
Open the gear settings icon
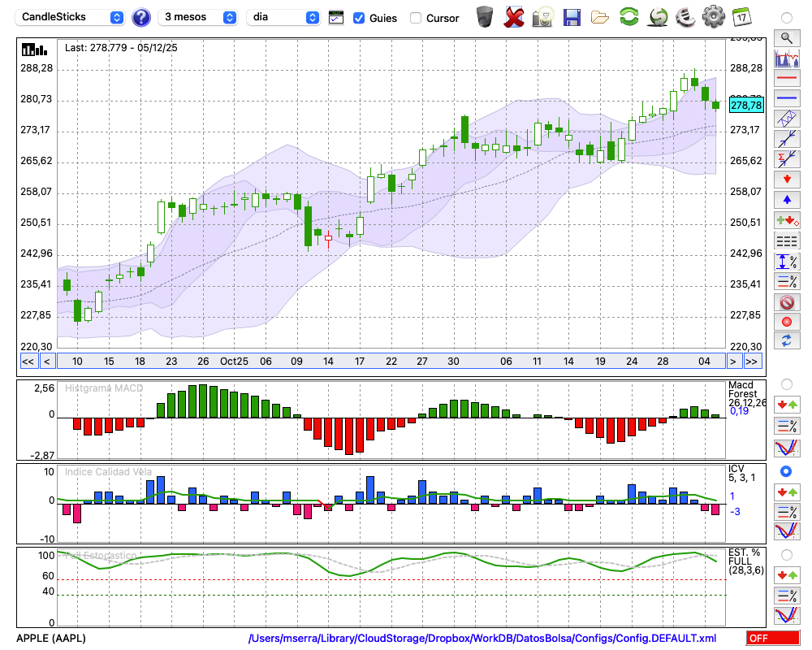713,16
